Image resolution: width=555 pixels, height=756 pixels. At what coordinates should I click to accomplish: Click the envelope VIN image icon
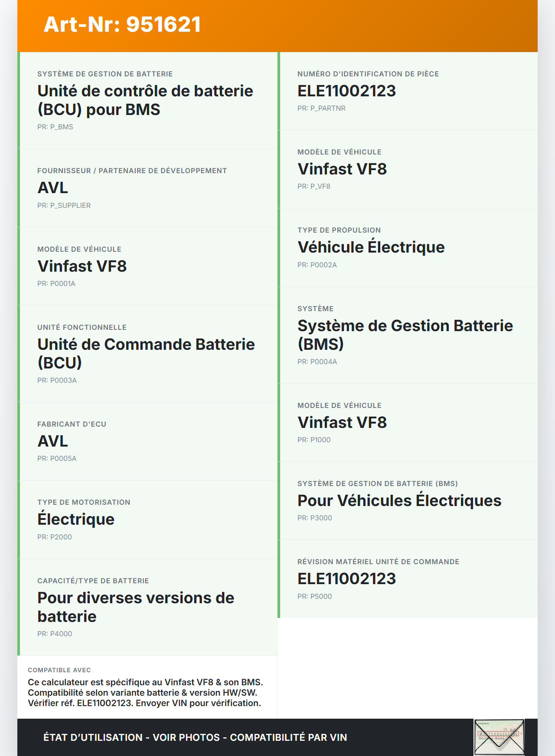[499, 737]
